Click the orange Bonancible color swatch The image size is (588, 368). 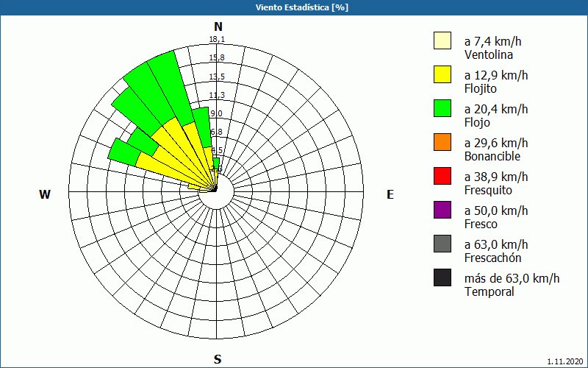(442, 142)
